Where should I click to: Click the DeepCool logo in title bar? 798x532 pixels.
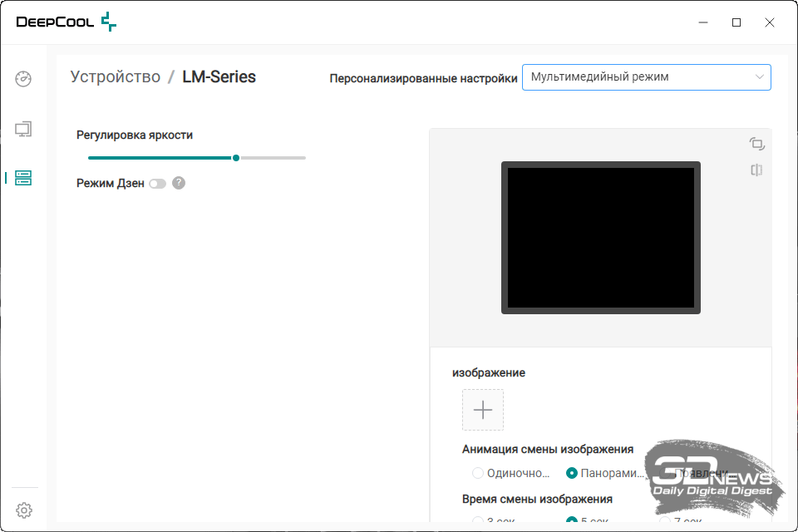(66, 22)
